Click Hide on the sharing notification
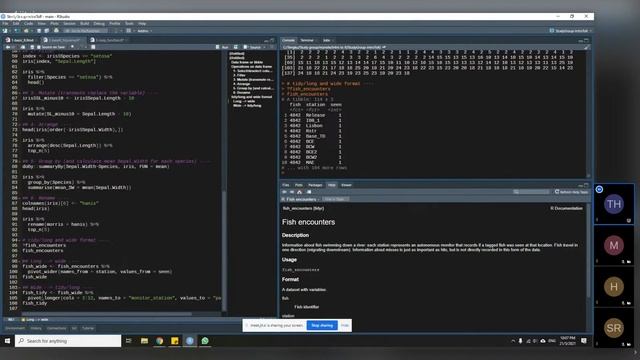This screenshot has height=360, width=640. (x=345, y=325)
